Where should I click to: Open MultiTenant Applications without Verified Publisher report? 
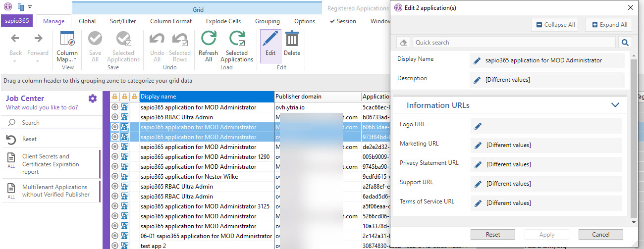[51, 191]
